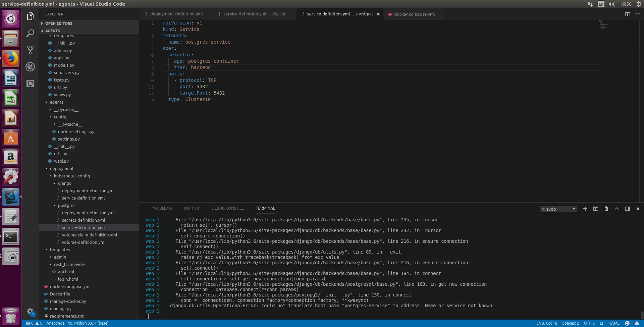The width and height of the screenshot is (644, 327).
Task: Open the Extensions view icon
Action: [30, 84]
